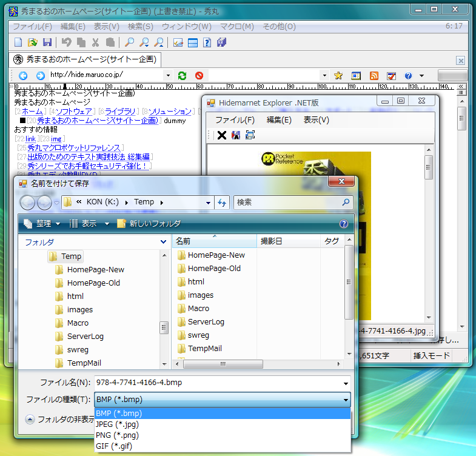Click the 名前 column header
Viewport: 476px width, 456px height.
click(x=215, y=241)
